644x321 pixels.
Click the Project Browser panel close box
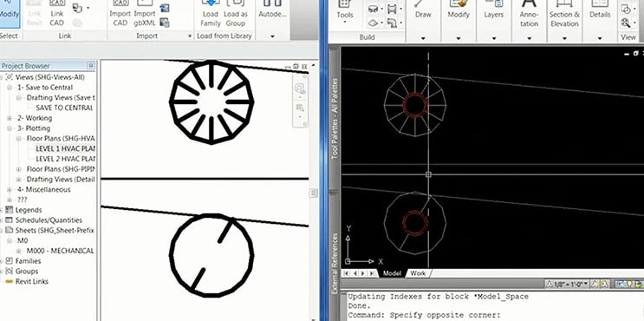click(x=91, y=66)
